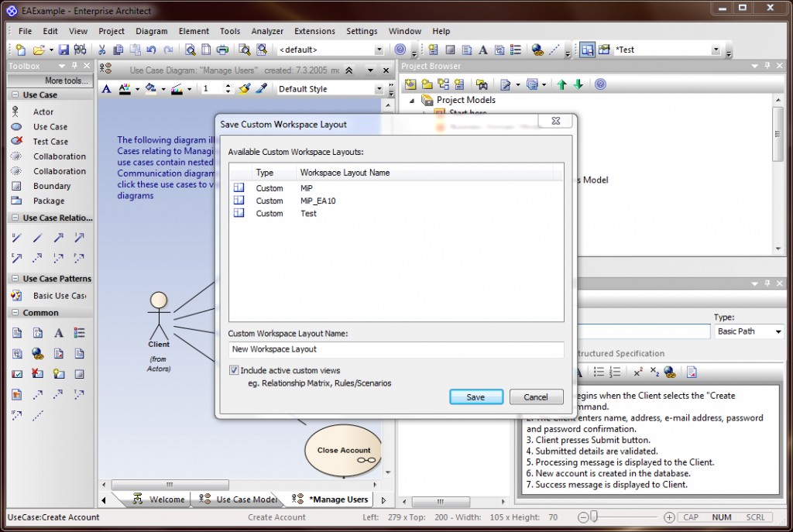Select the MiP_EA10 layout in the list
Viewport: 793px width, 532px height.
point(396,201)
